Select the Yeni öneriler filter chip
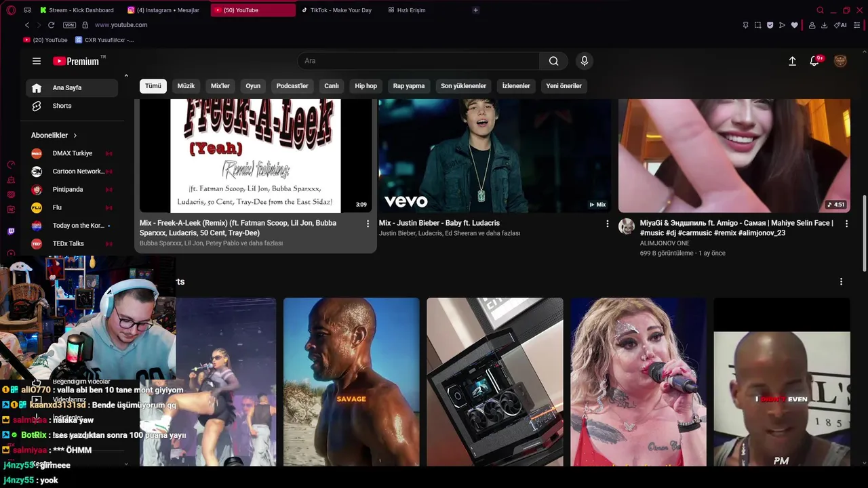 564,86
